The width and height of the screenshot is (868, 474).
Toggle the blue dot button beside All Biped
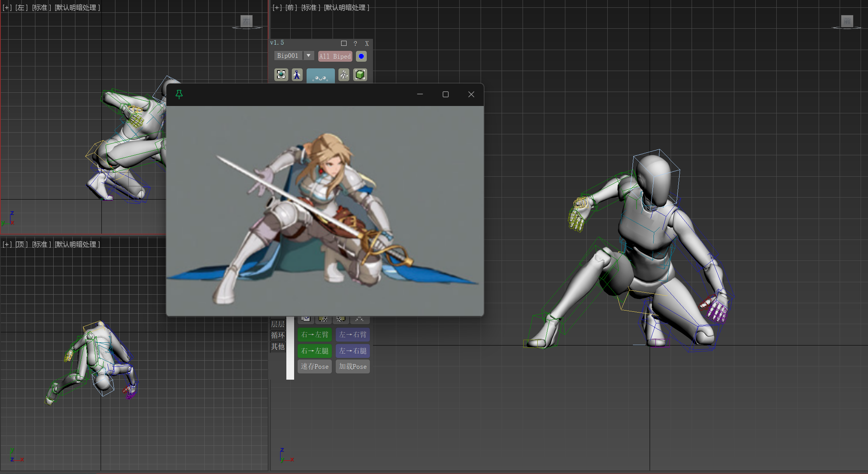(361, 56)
